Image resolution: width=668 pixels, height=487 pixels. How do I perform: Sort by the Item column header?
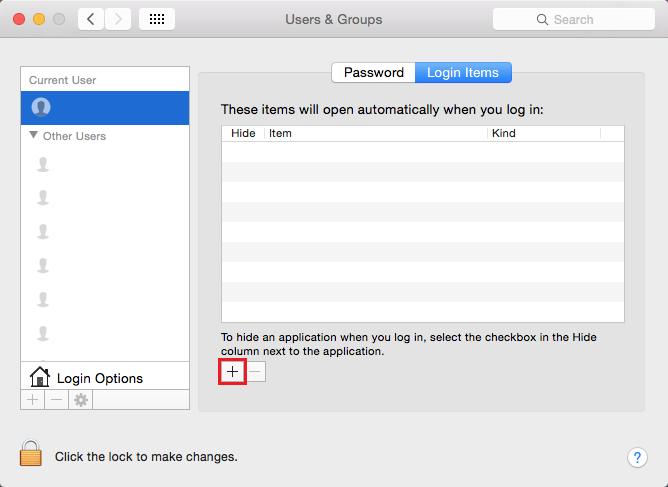tap(376, 133)
